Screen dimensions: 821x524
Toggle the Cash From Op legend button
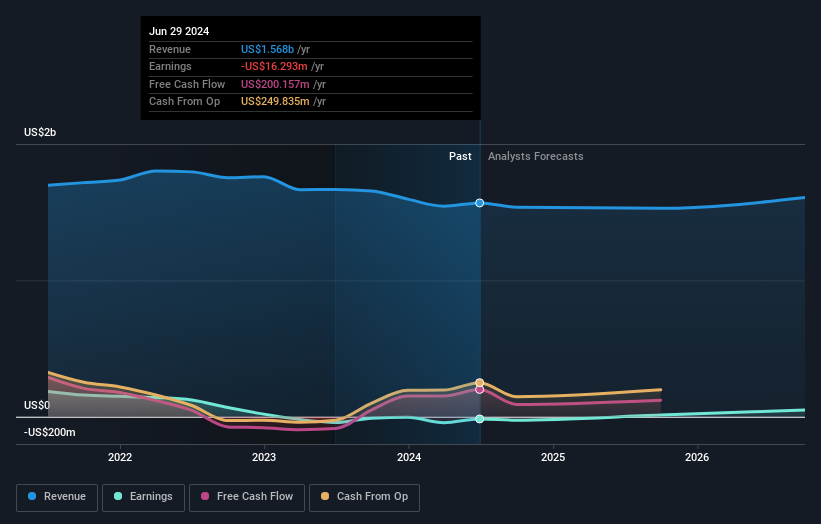(x=364, y=497)
